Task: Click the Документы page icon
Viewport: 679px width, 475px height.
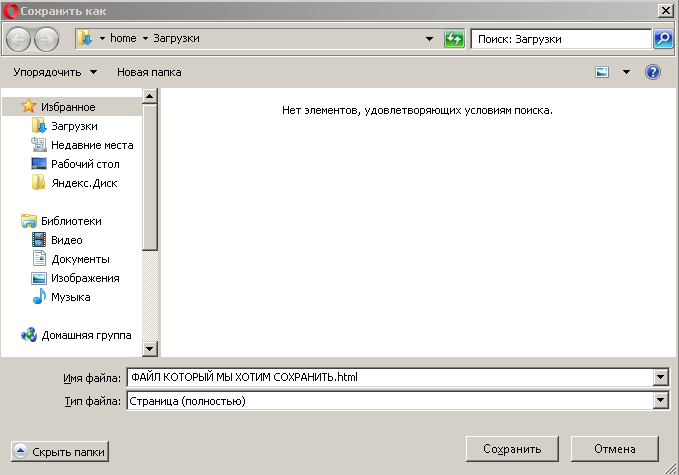Action: 39,259
